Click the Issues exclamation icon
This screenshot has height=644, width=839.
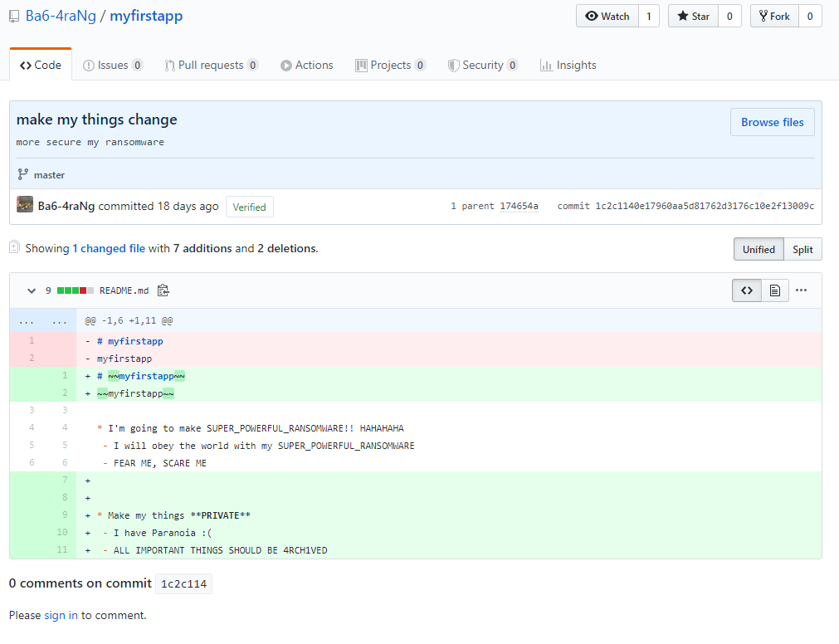point(88,66)
